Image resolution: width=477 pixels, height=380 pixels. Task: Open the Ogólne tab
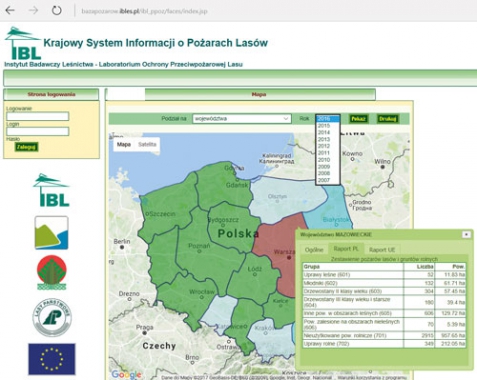(x=314, y=250)
